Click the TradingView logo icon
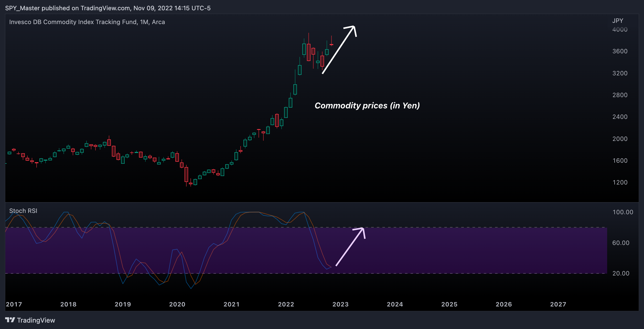644x329 pixels. (10, 320)
